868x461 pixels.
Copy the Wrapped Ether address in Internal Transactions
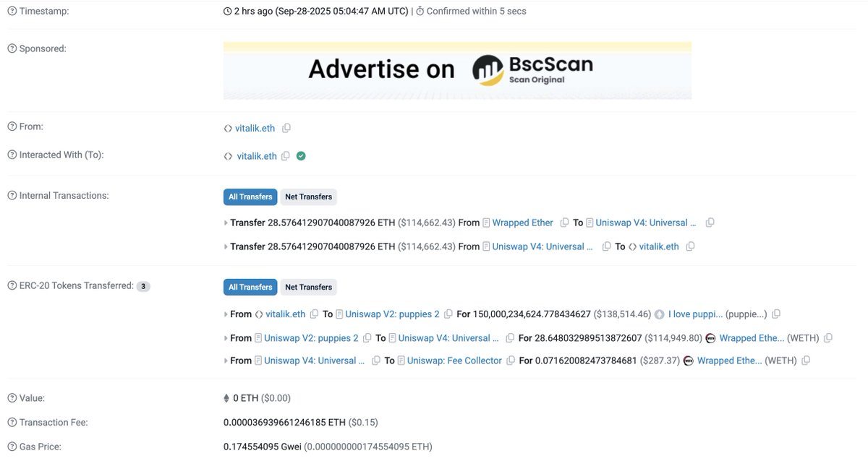tap(564, 223)
